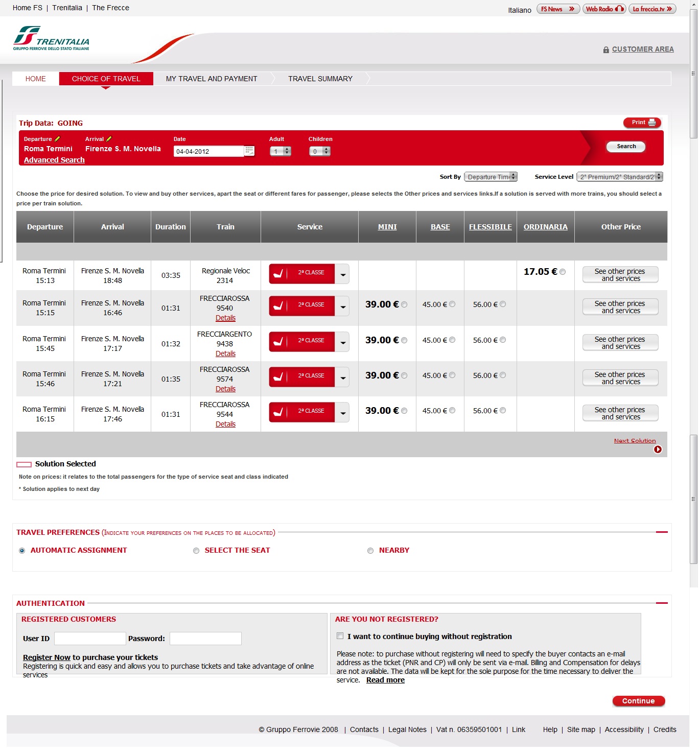Click seat icon for Regionale Veloc 2314
The height and width of the screenshot is (755, 700).
pyautogui.click(x=278, y=274)
